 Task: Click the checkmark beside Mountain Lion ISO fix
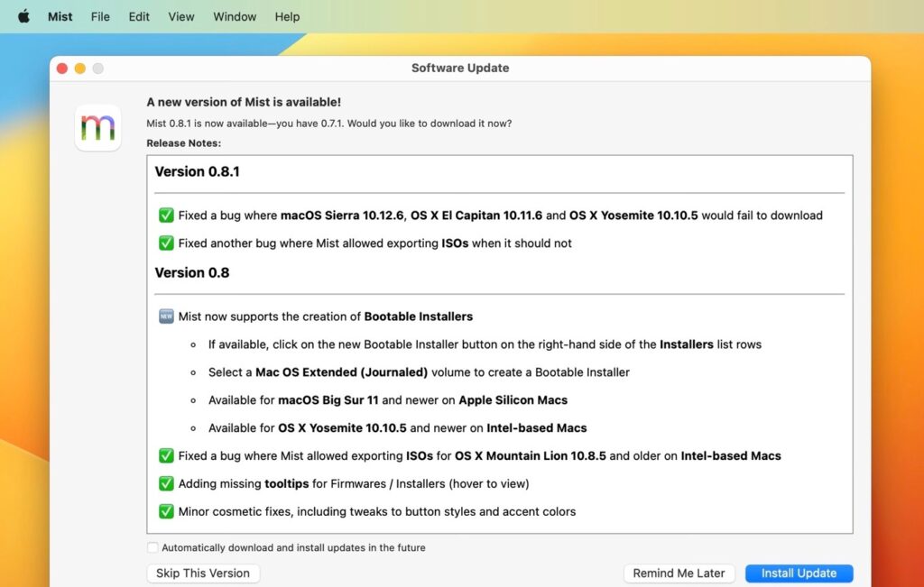point(166,455)
